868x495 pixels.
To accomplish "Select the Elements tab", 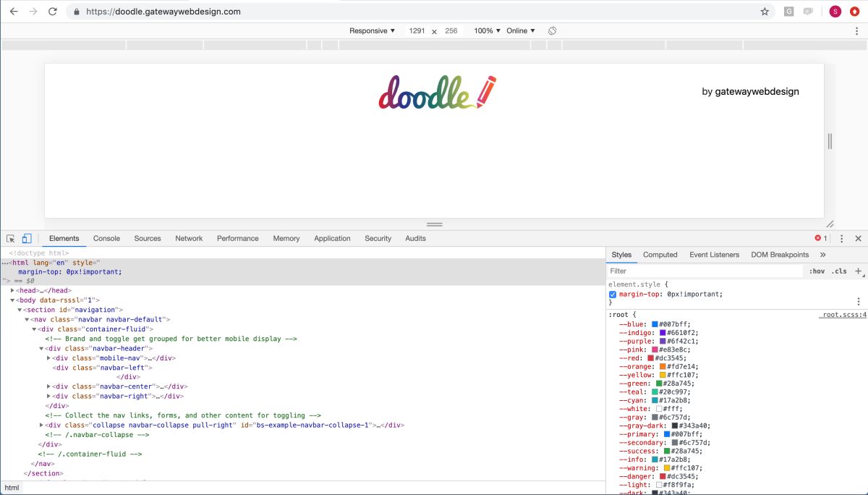I will tap(64, 238).
